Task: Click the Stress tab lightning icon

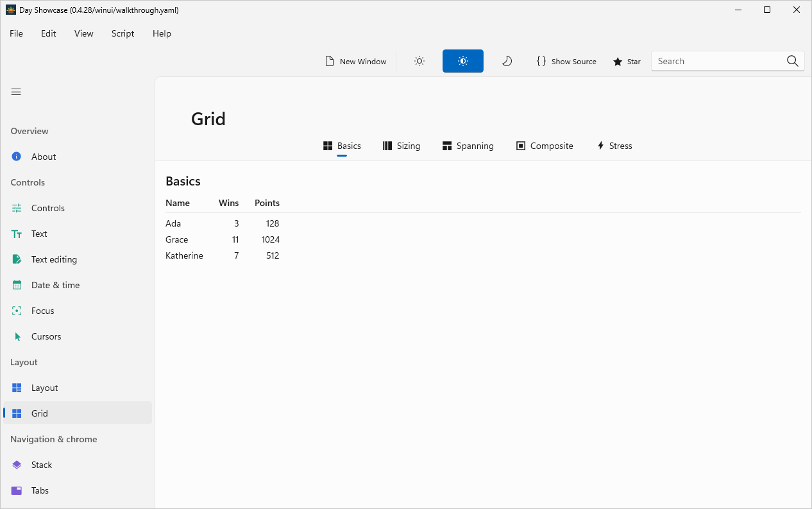Action: [x=600, y=146]
